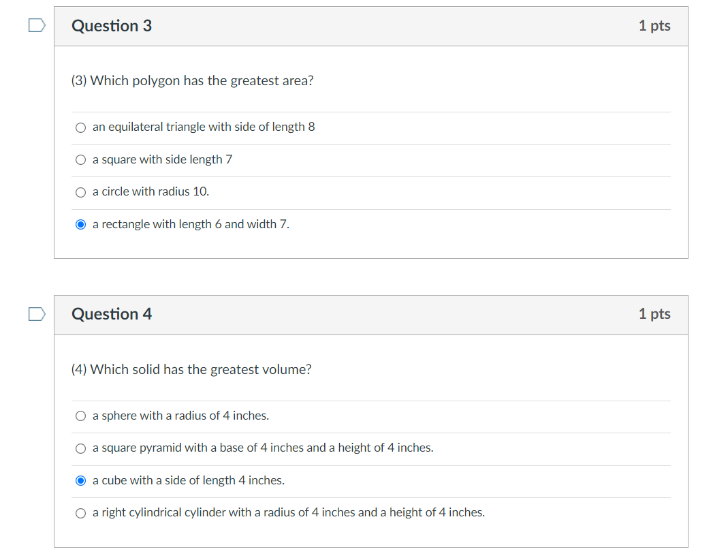Click '1 pts' label on Question 4
Screen dimensions: 728x560
click(x=654, y=314)
